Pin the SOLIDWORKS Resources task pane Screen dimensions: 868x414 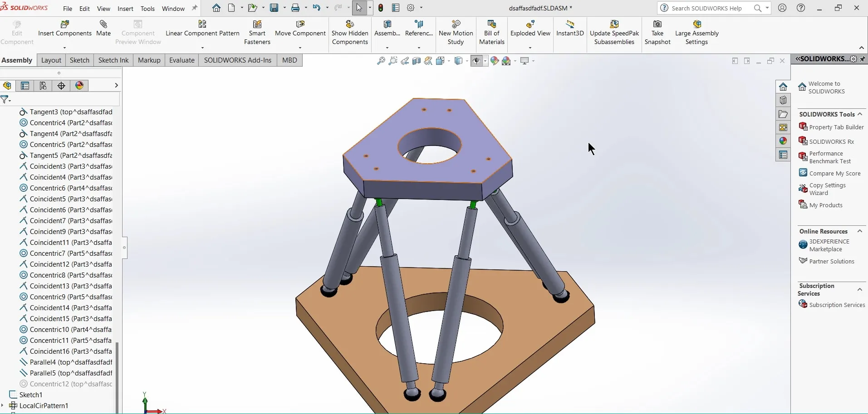coord(862,59)
